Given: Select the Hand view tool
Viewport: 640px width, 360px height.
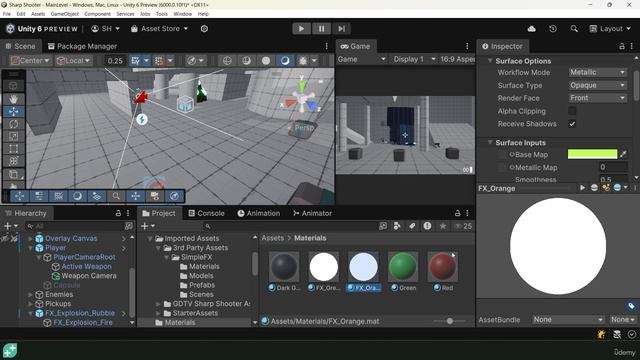Looking at the screenshot, I should (x=13, y=99).
